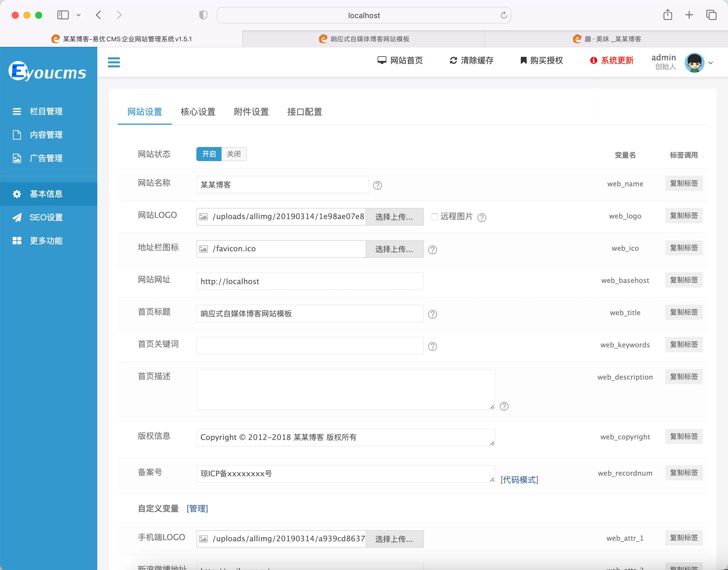Image resolution: width=728 pixels, height=570 pixels.
Task: Click the 网站网址 input field
Action: click(310, 281)
